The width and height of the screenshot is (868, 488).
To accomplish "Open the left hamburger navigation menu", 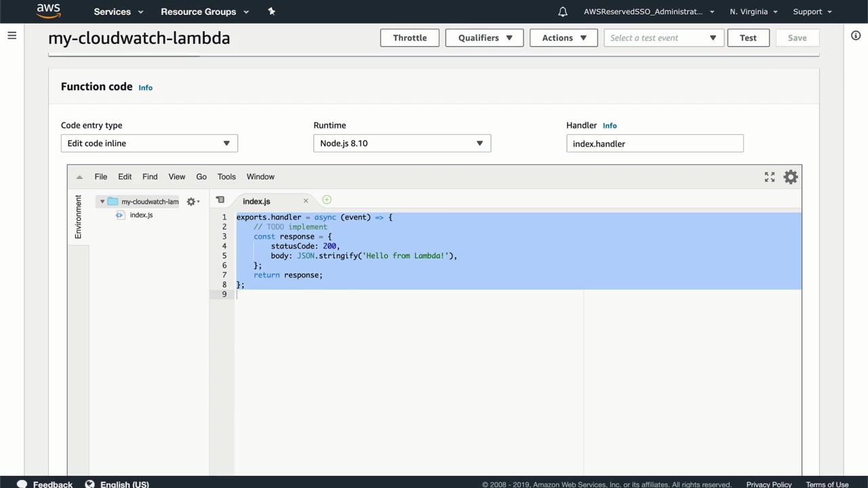I will [x=12, y=35].
